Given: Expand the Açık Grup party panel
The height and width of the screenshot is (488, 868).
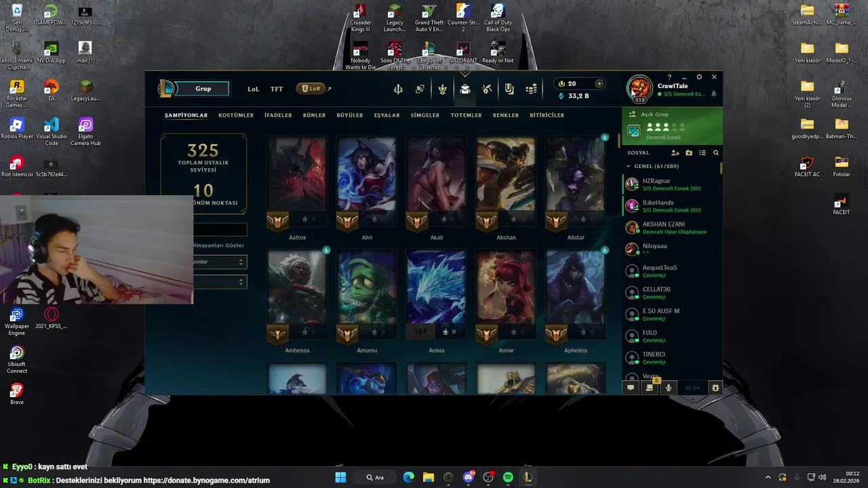Looking at the screenshot, I should tap(672, 126).
